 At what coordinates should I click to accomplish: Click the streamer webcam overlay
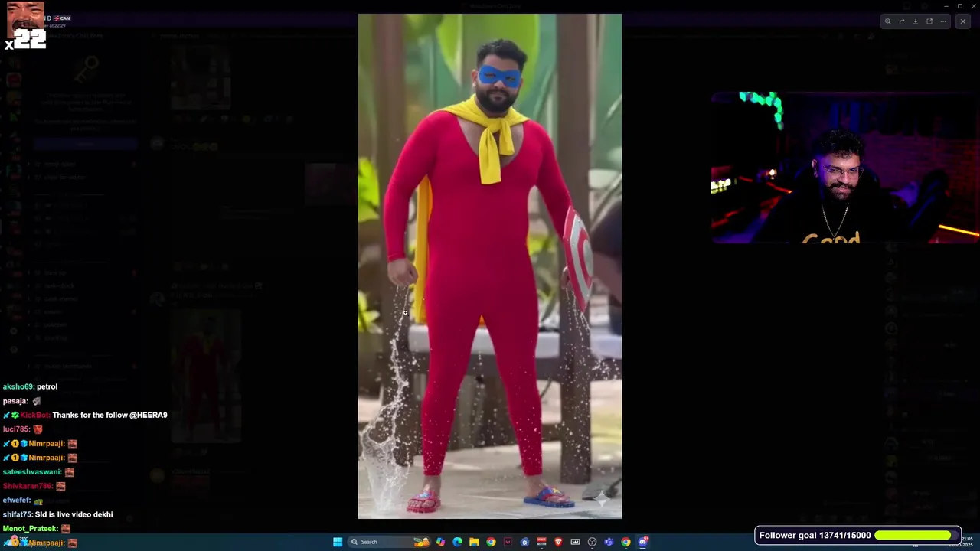[845, 168]
